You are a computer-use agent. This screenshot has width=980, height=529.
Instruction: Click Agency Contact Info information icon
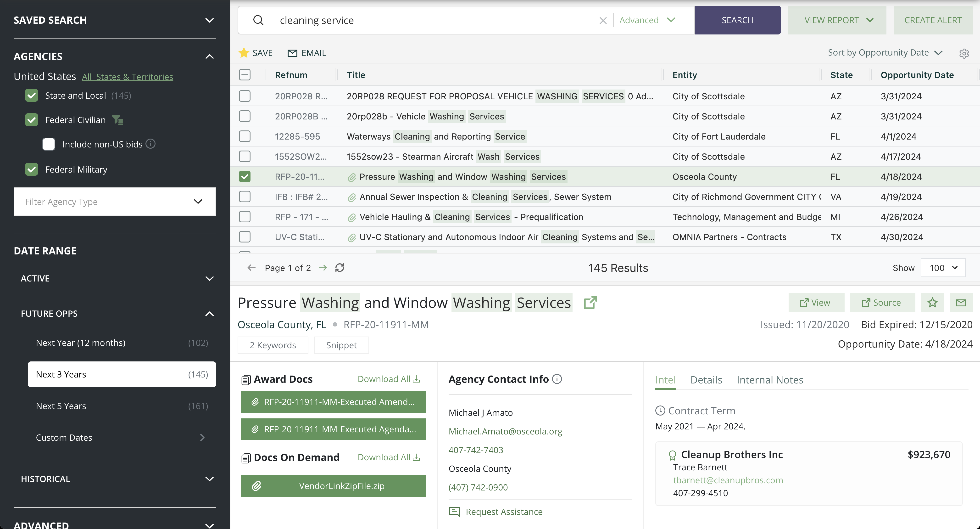[557, 379]
